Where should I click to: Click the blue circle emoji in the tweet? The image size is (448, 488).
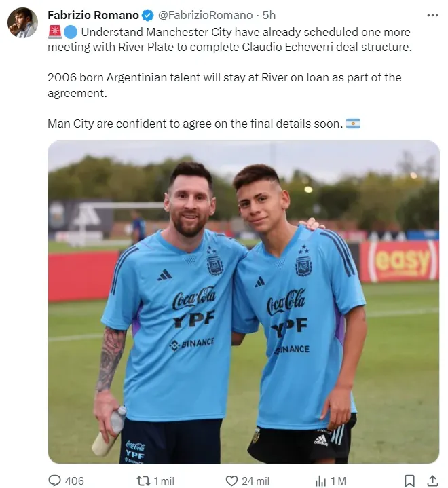71,32
